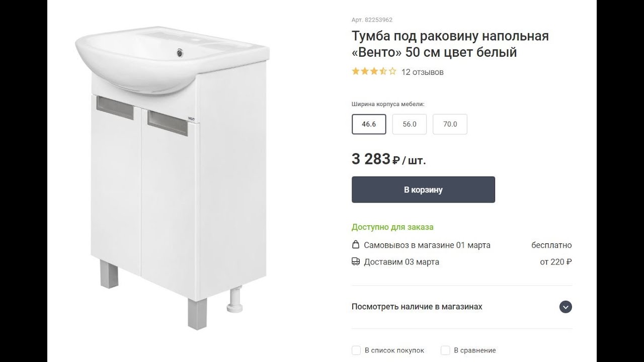The height and width of the screenshot is (362, 644).
Task: Click the Доступно для заказа status
Action: (392, 227)
